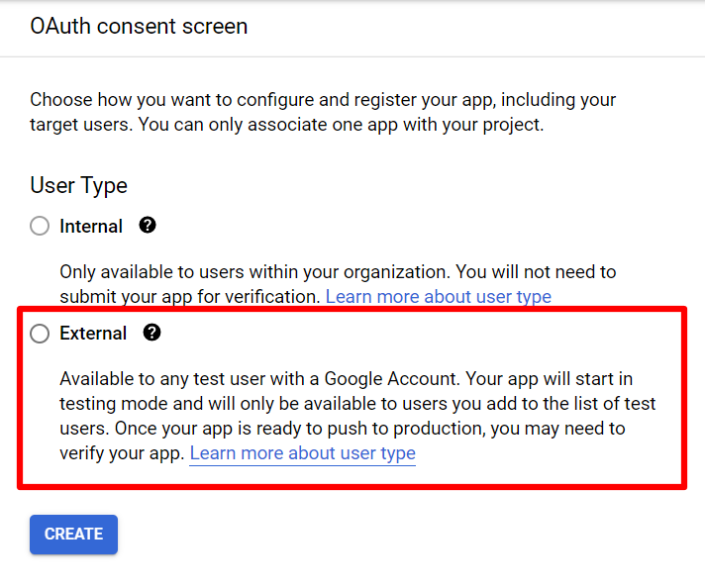705x588 pixels.
Task: Click the Internal description starting 'Only available to users'
Action: coord(337,271)
